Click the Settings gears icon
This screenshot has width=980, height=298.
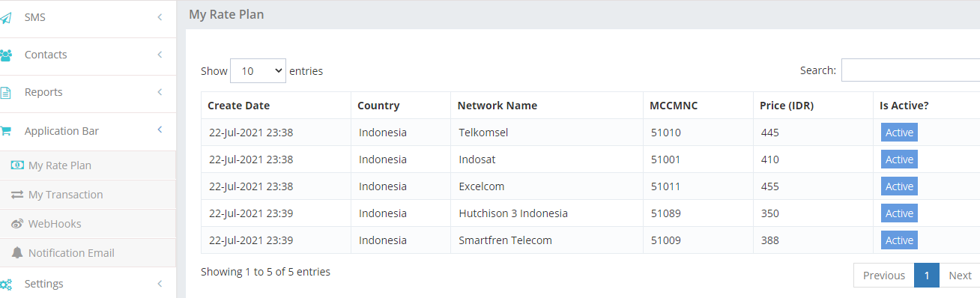[5, 285]
